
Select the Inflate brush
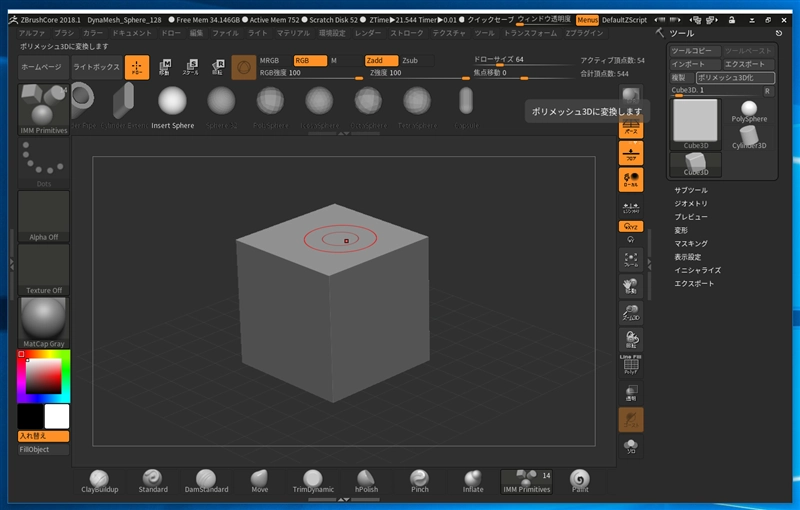tap(473, 482)
